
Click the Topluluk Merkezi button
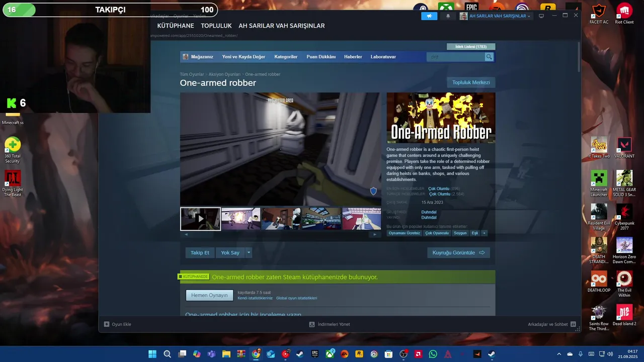(471, 82)
